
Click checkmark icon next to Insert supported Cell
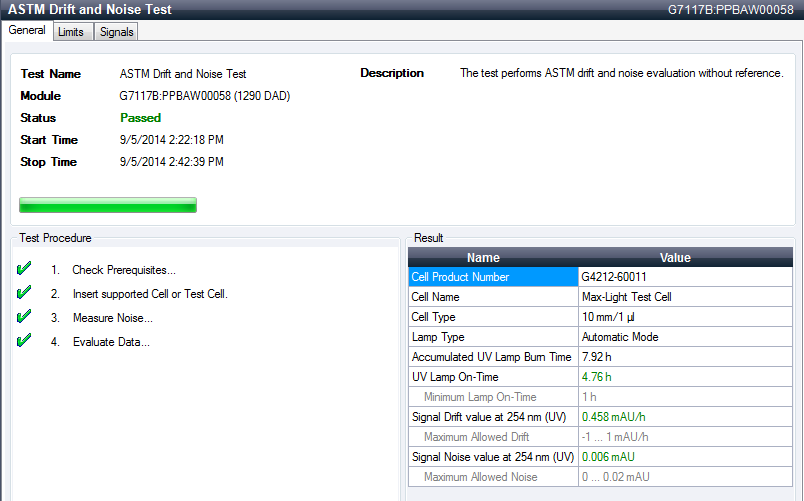coord(25,293)
